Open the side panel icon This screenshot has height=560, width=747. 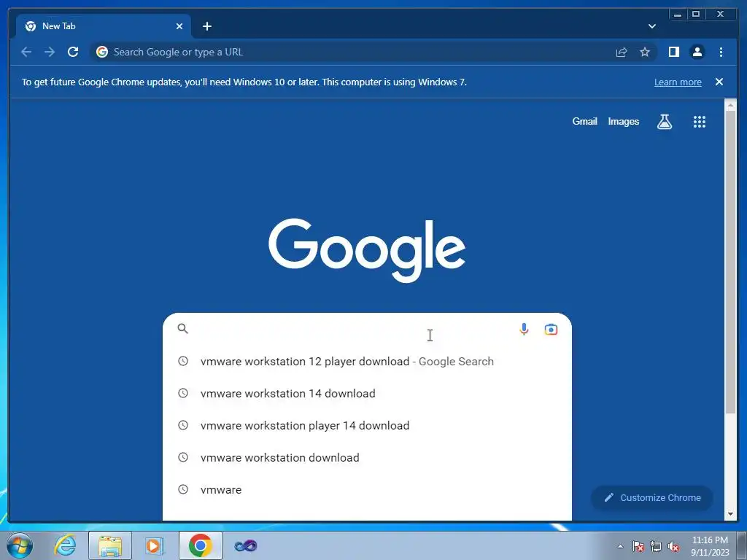tap(673, 52)
